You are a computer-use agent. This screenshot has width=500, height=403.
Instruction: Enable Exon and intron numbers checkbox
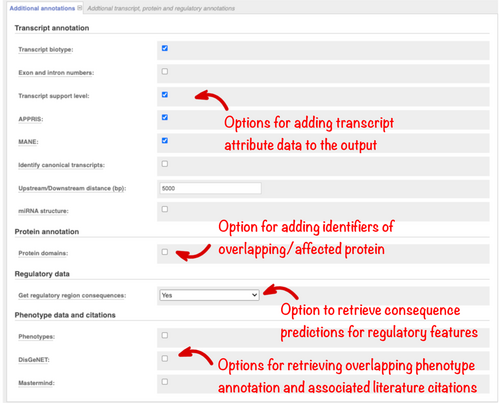(165, 71)
